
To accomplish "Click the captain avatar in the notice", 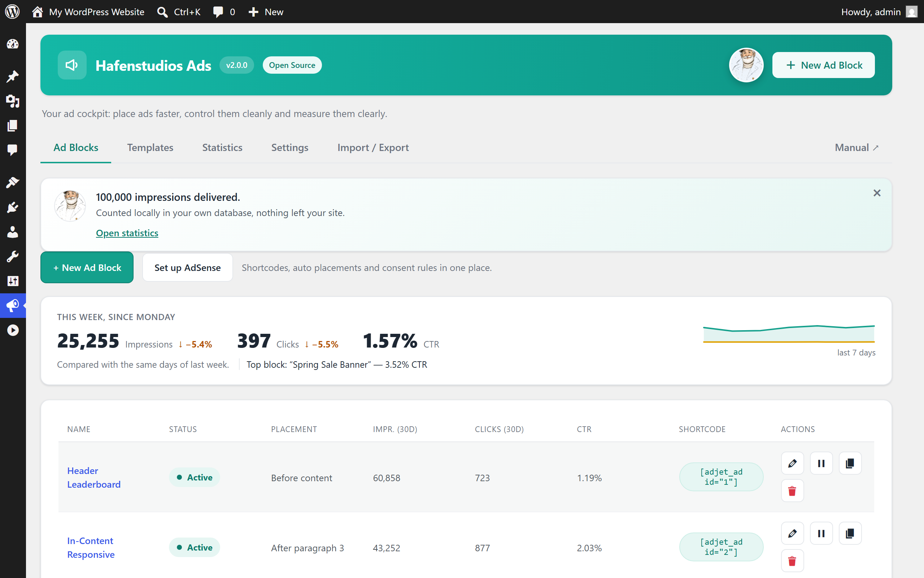I will (x=70, y=206).
